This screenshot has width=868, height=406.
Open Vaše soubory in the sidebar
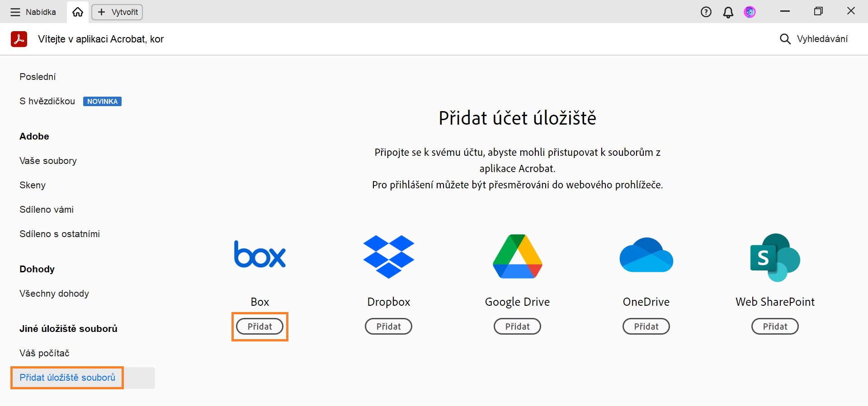47,160
